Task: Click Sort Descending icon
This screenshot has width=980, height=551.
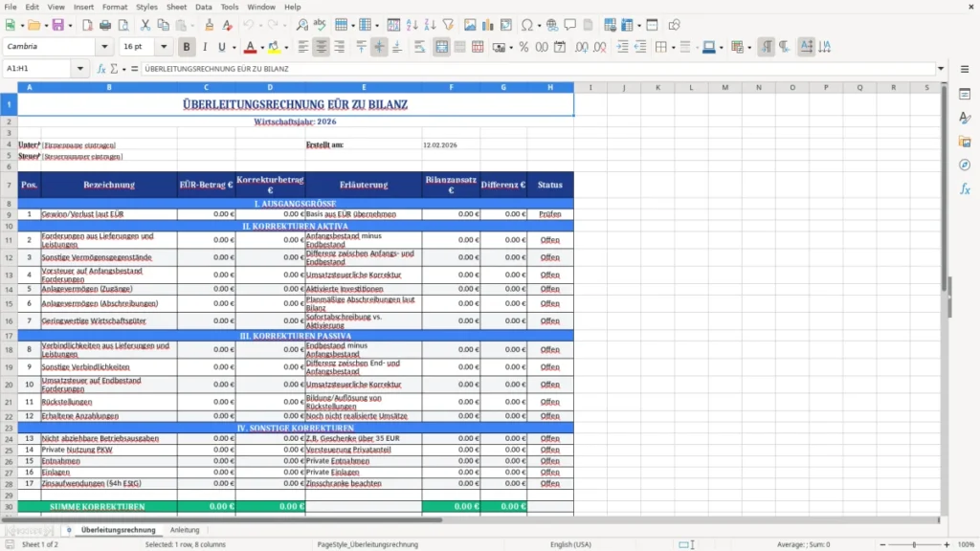Action: pos(430,25)
